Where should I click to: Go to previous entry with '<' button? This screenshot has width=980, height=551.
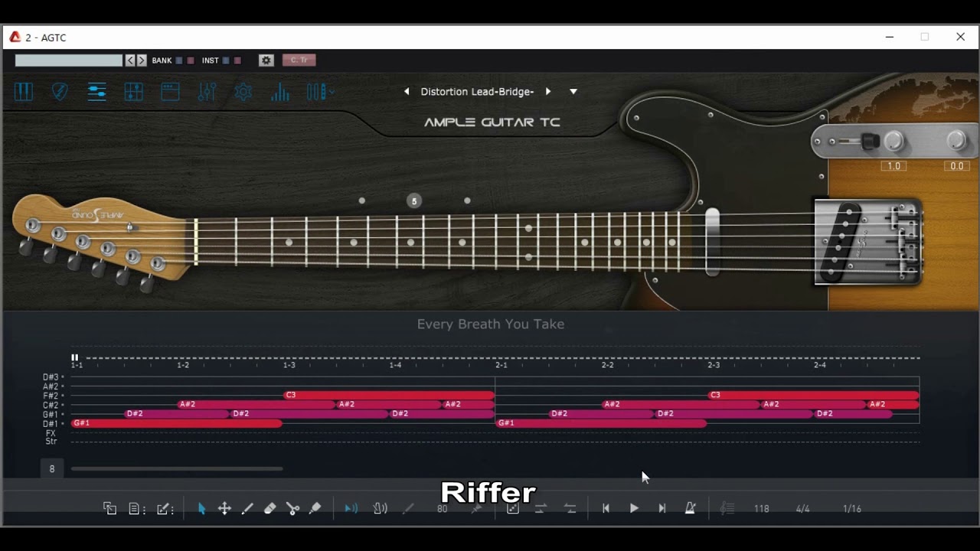point(130,60)
